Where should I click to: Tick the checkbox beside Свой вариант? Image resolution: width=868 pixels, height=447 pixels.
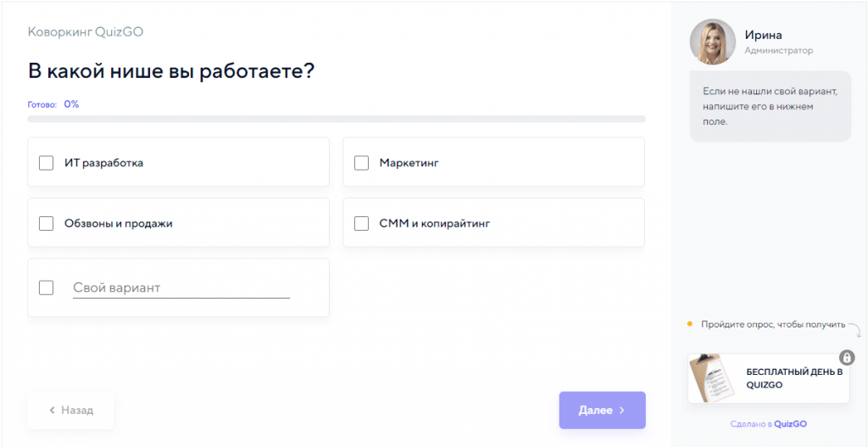[x=46, y=288]
